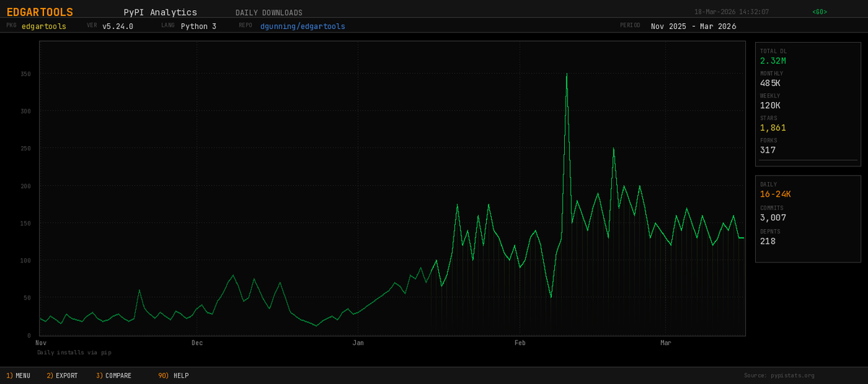
Task: Click the Source: pypistats.org credit
Action: (779, 375)
